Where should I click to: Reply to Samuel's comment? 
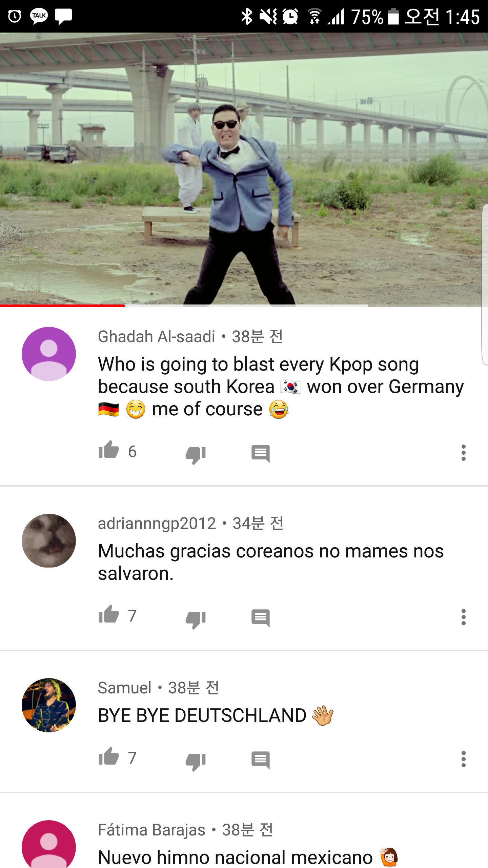pos(261,760)
